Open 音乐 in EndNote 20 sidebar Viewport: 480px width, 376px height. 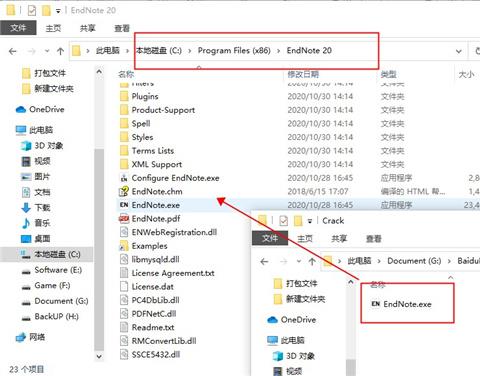pos(36,223)
